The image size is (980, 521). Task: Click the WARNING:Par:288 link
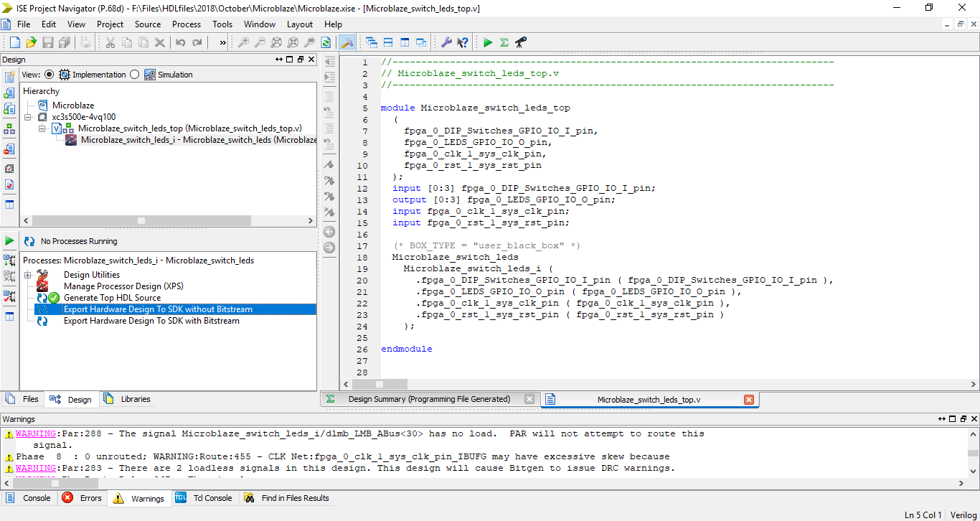[x=36, y=433]
